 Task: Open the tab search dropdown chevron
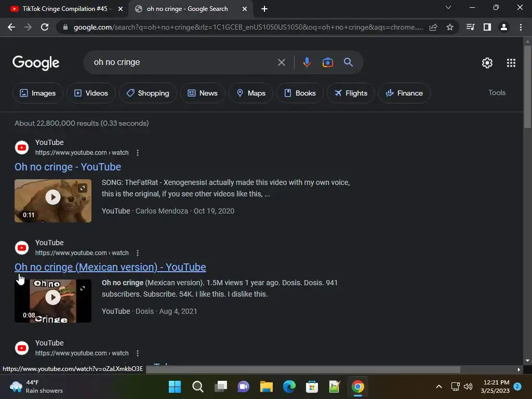(448, 7)
